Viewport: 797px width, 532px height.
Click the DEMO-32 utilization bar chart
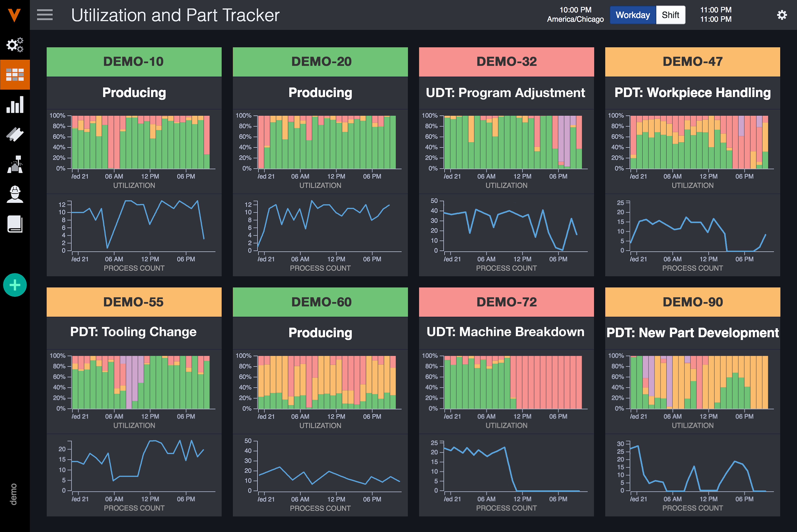513,142
